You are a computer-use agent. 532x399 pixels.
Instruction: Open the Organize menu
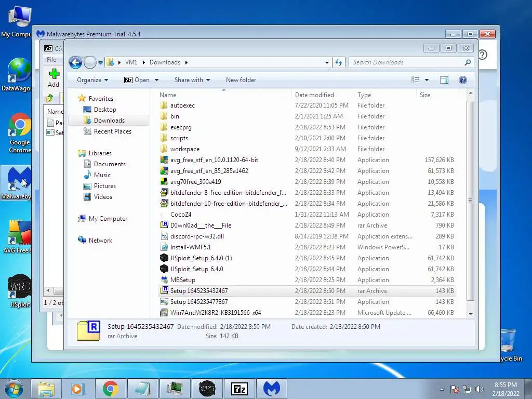click(x=92, y=80)
